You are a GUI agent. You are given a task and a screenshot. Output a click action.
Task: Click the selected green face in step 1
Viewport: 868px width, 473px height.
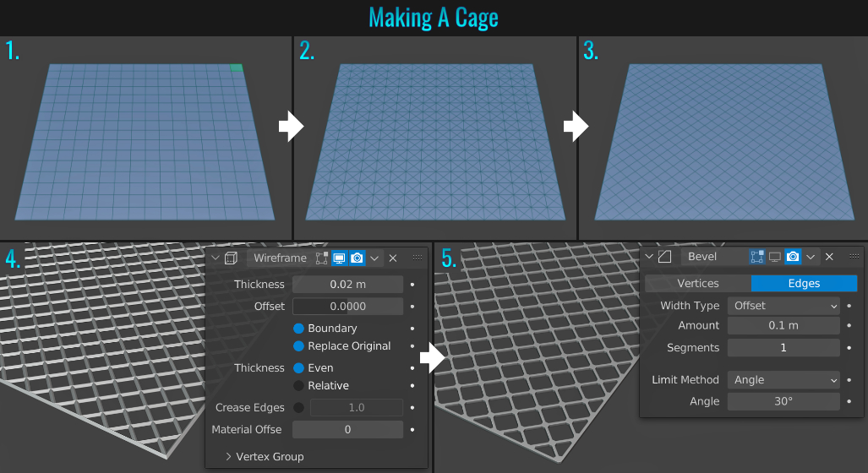click(x=237, y=68)
